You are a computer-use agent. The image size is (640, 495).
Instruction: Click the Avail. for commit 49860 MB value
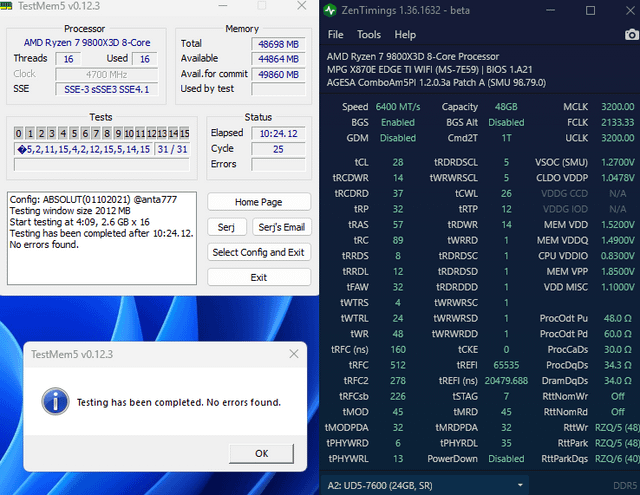278,75
